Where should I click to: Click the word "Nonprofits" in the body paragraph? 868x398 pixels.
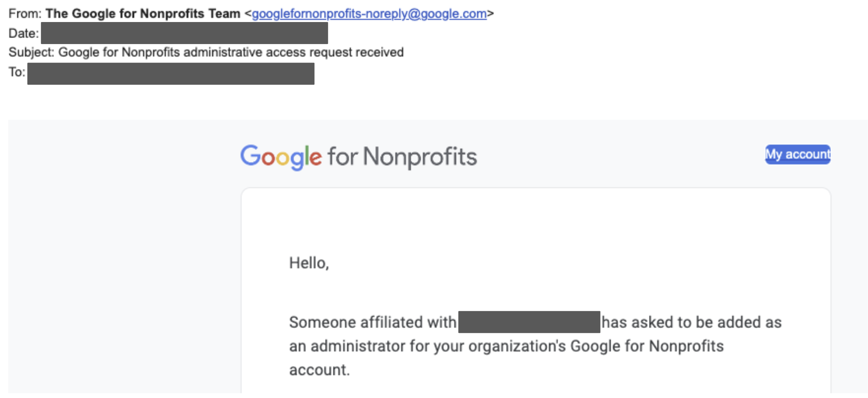tap(686, 346)
